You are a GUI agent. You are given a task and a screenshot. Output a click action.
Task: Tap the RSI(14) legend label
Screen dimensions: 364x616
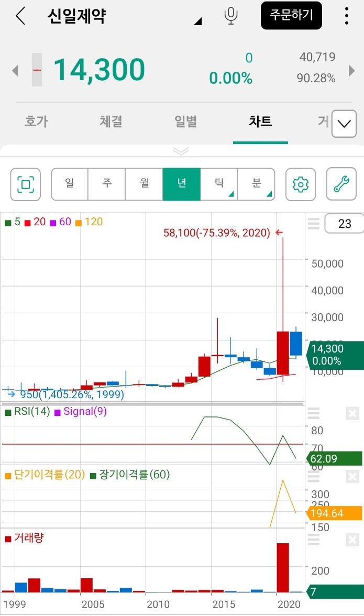pos(32,411)
